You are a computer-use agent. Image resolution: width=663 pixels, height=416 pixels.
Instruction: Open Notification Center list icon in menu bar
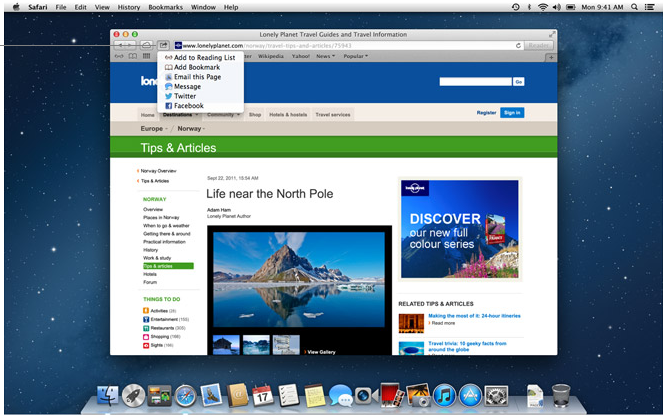coord(649,7)
